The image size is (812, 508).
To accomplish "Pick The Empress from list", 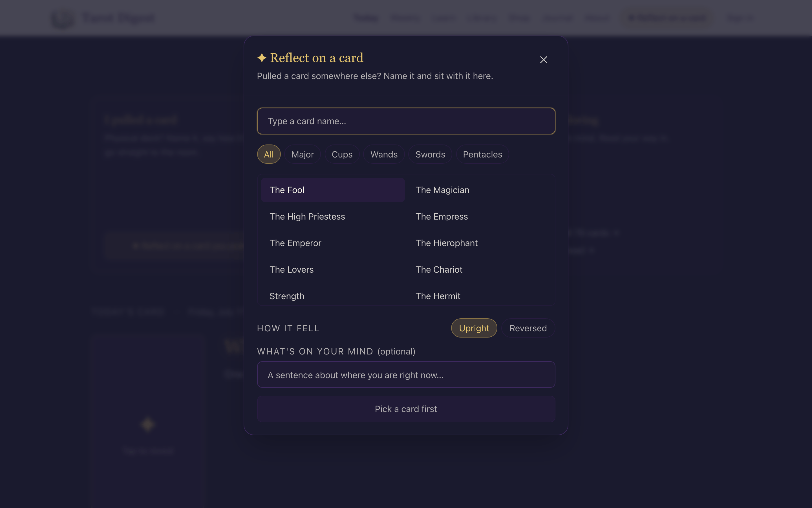I will coord(479,216).
